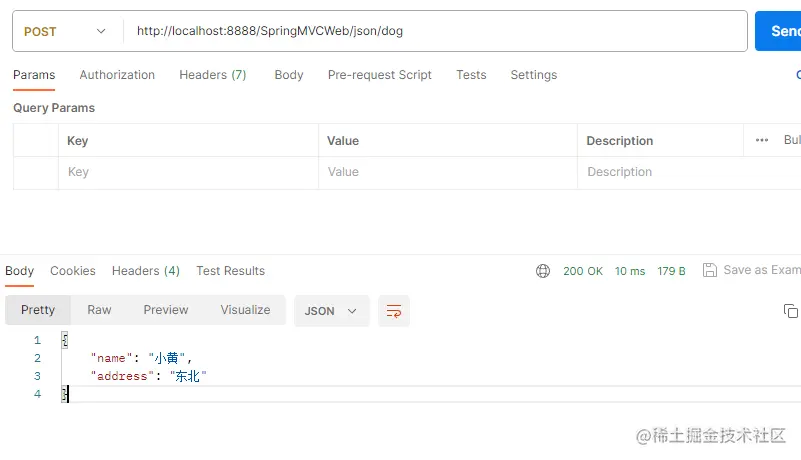Click the "东北" value in response
The image size is (801, 460).
pyautogui.click(x=188, y=376)
